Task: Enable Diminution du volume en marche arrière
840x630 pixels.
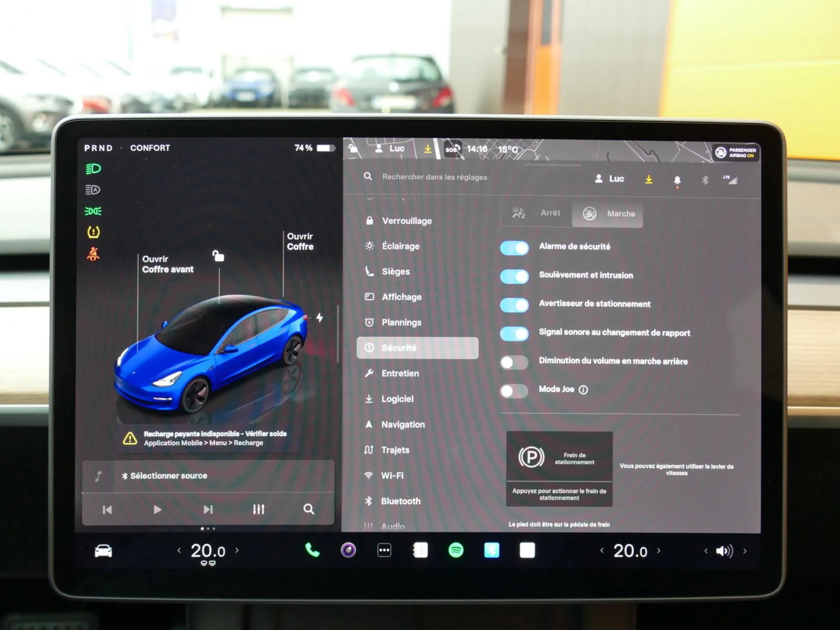Action: 514,362
